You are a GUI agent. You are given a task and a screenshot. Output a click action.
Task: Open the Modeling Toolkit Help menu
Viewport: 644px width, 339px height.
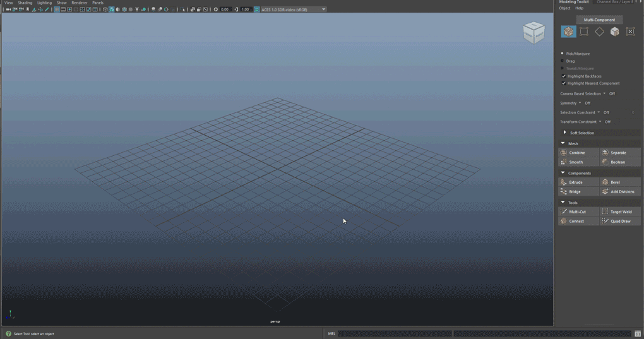579,8
